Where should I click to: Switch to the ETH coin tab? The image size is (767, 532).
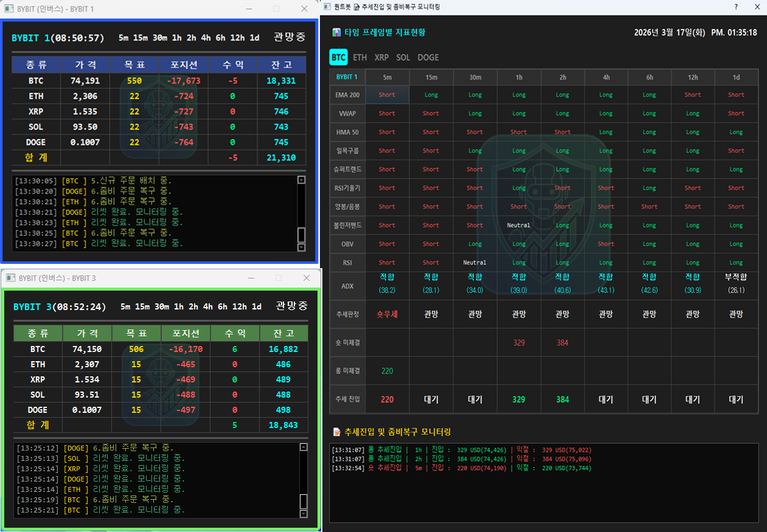(x=360, y=57)
